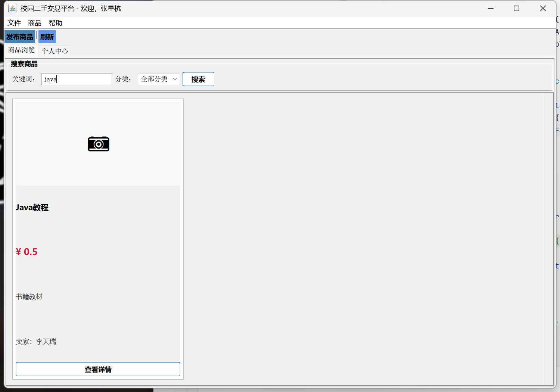Maximize the 校园二手交易平台 window
560x392 pixels.
tap(517, 8)
